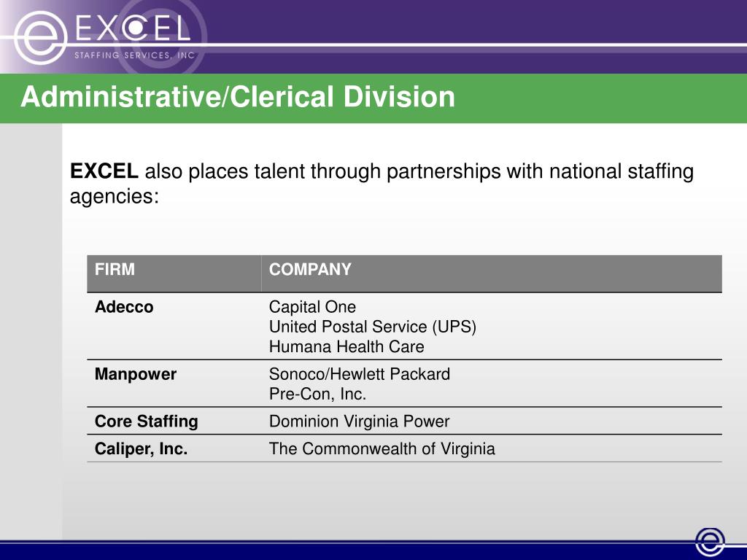Click the Sonoco/Hewlett Packard entry

pos(359,375)
